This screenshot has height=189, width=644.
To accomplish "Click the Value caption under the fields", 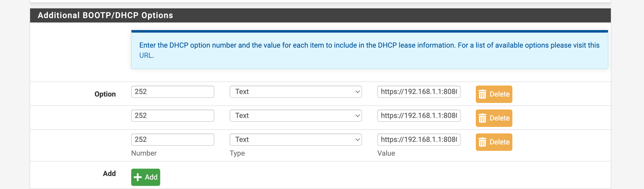I will 386,153.
